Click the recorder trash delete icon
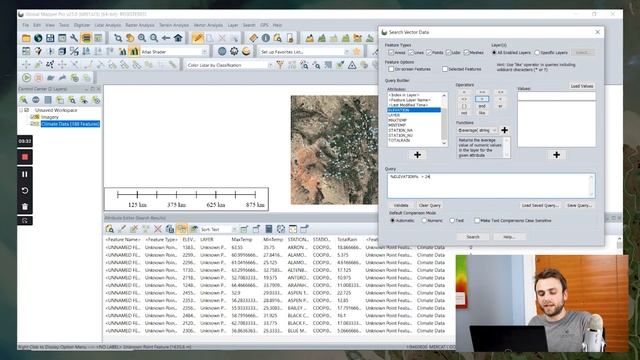This screenshot has height=360, width=640. pos(25,207)
